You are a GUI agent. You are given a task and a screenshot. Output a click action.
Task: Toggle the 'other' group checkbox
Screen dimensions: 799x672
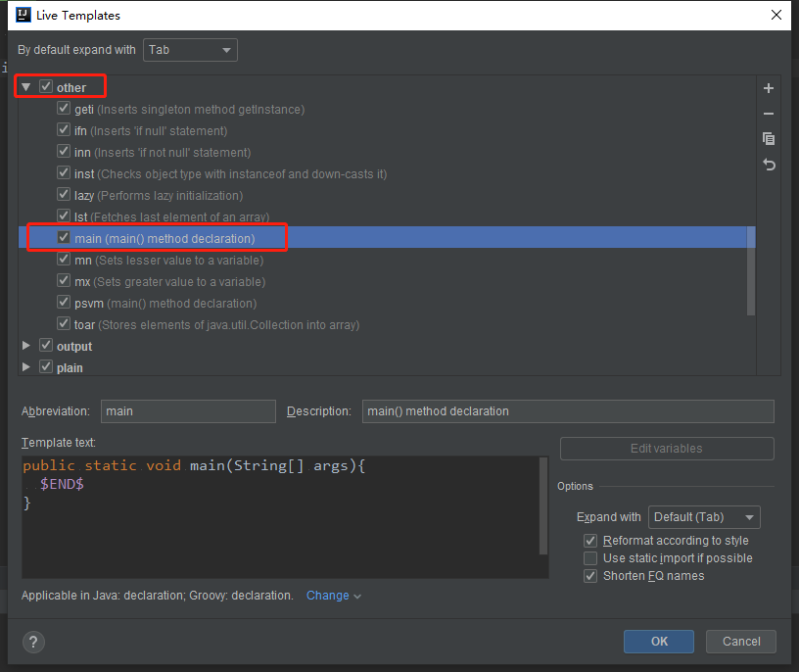point(46,86)
